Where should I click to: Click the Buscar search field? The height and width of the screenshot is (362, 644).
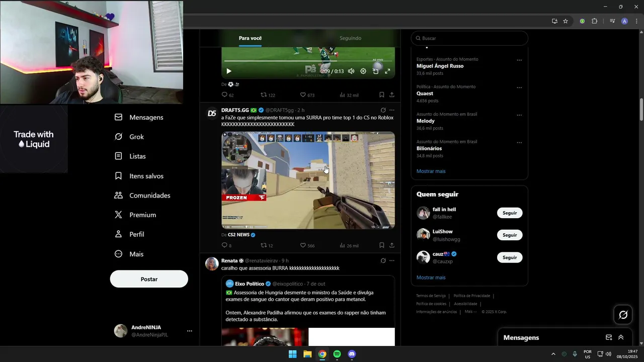(469, 38)
